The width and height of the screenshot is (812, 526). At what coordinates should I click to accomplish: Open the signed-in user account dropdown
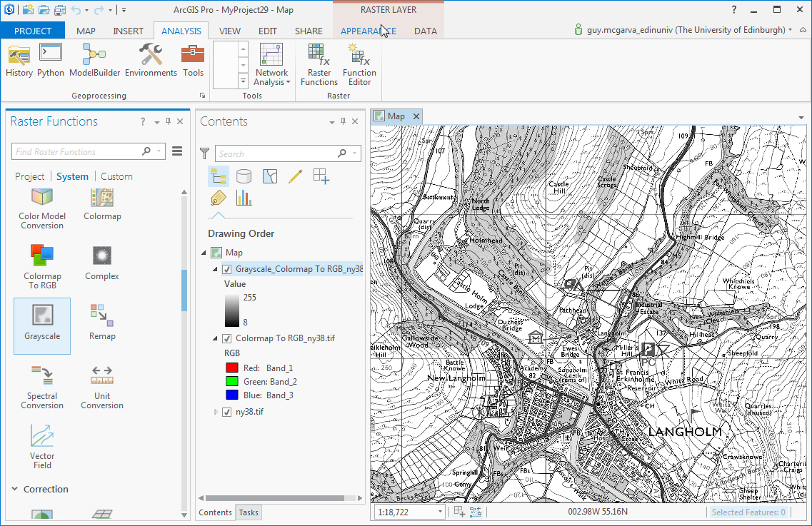coord(791,30)
